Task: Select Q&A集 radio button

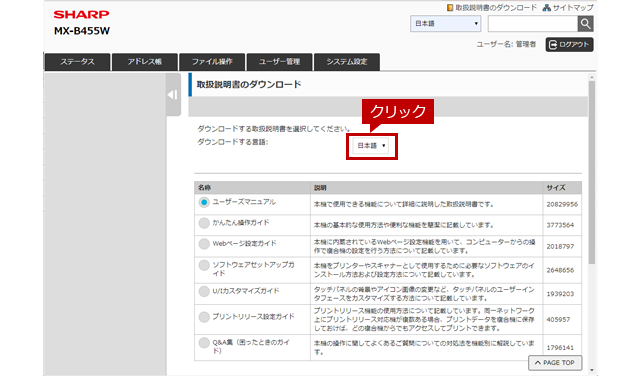Action: (204, 343)
